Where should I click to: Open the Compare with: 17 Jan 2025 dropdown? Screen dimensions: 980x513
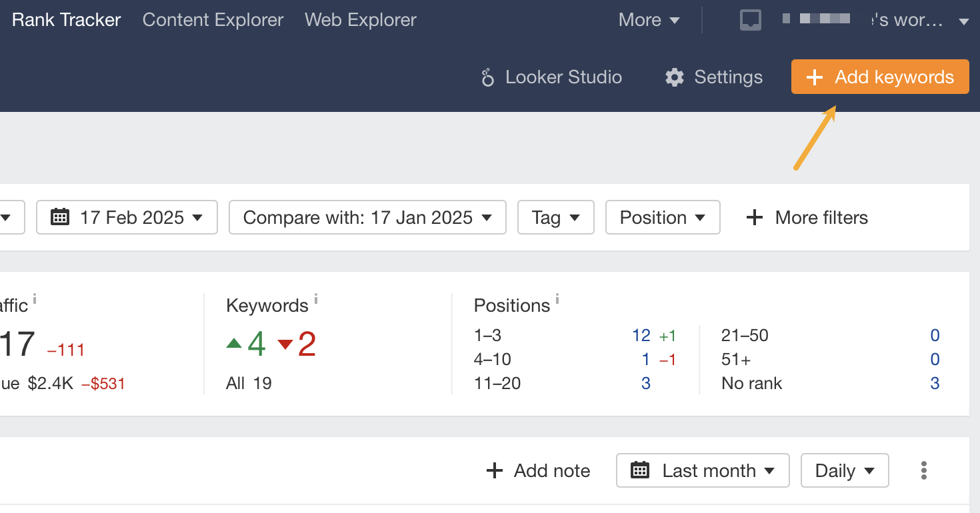coord(367,217)
